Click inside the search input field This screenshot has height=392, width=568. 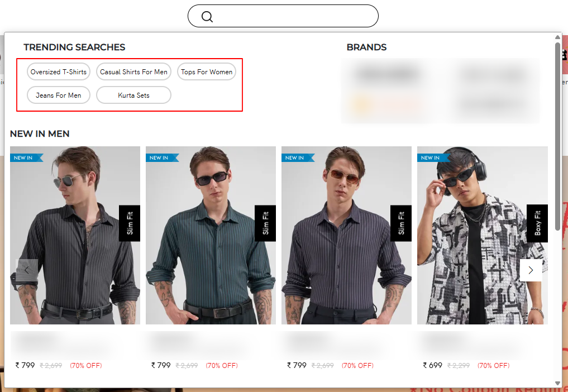(295, 16)
